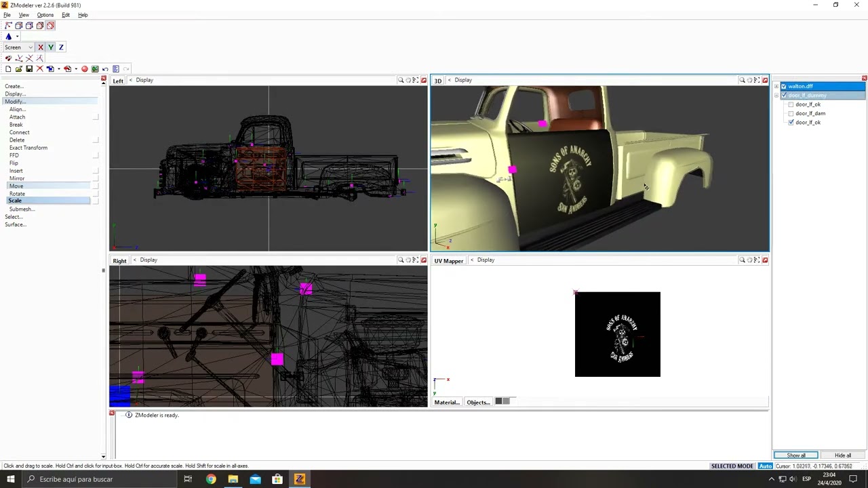The width and height of the screenshot is (868, 488).
Task: Open the export icon dropdown arrow
Action: pyautogui.click(x=75, y=69)
